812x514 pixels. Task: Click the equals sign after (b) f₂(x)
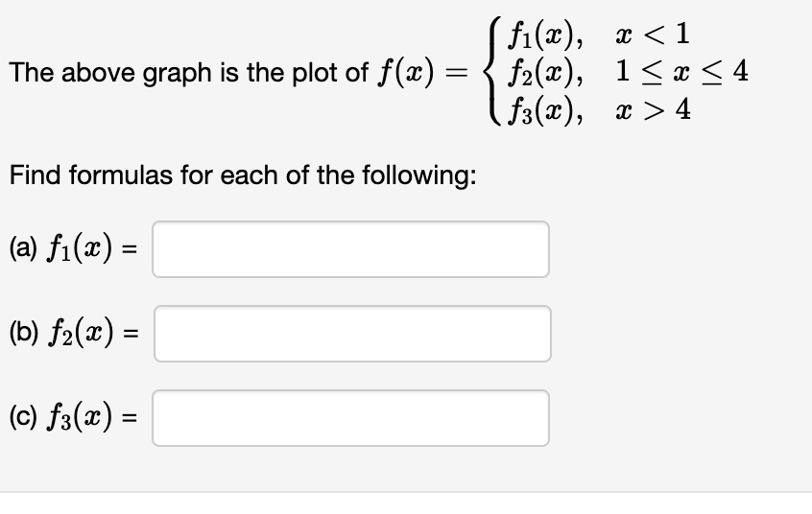point(131,334)
